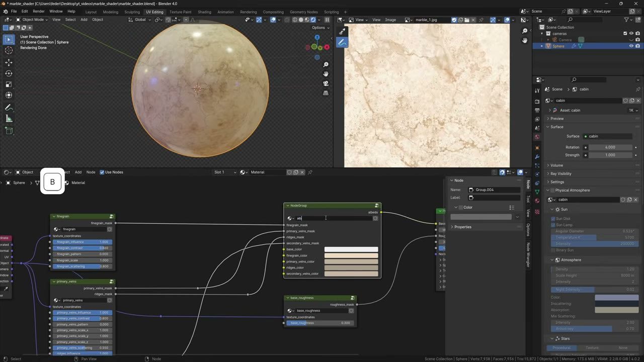Select the Measure tool in the 3D viewport
The image size is (644, 362).
(x=9, y=119)
